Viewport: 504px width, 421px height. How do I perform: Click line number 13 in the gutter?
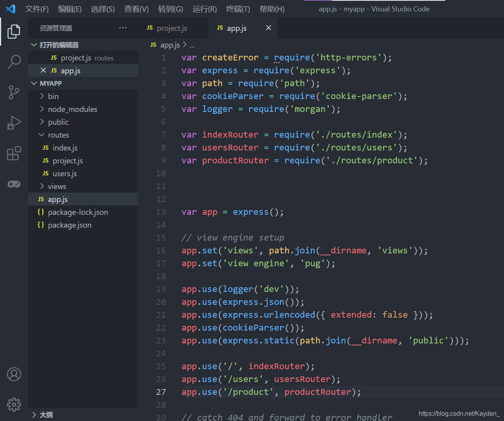[161, 212]
